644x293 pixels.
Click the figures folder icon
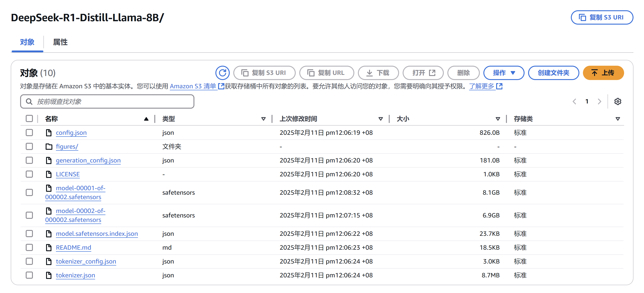click(49, 147)
